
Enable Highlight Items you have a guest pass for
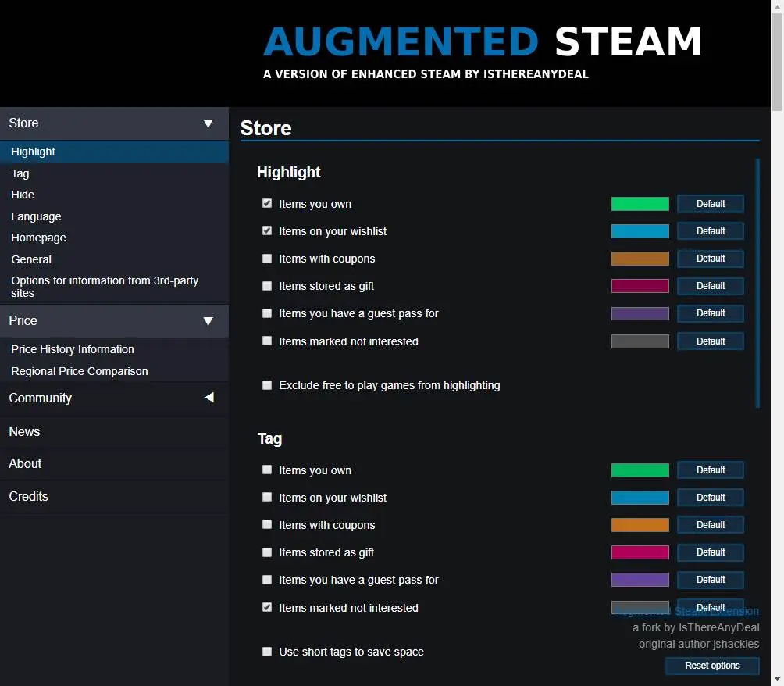pos(267,313)
